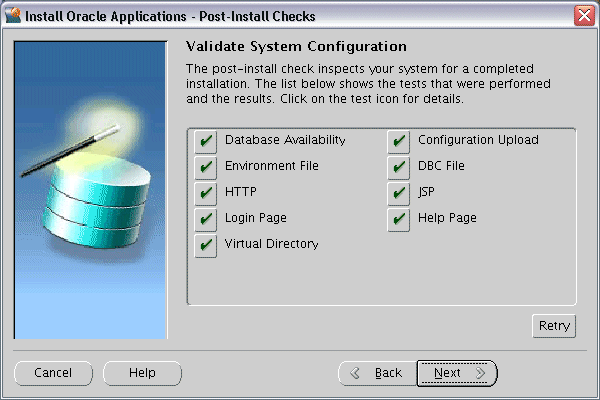Image resolution: width=600 pixels, height=400 pixels.
Task: Click the 'Help Page' test label
Action: [x=447, y=218]
